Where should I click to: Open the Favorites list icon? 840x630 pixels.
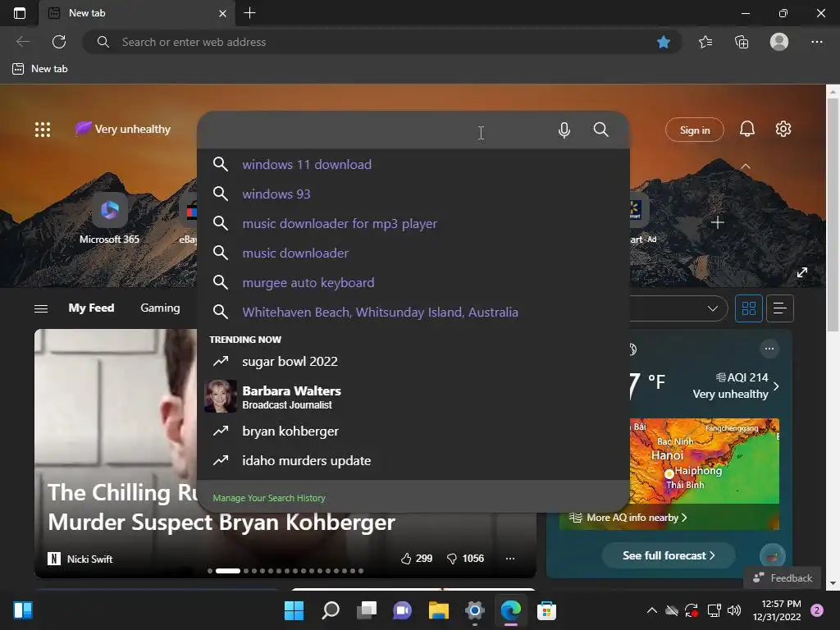click(705, 42)
